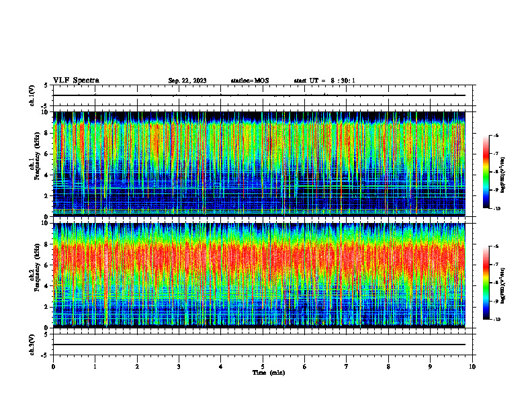The width and height of the screenshot is (532, 411).
Task: Click the ch.1 spectrogram panel
Action: tap(259, 164)
